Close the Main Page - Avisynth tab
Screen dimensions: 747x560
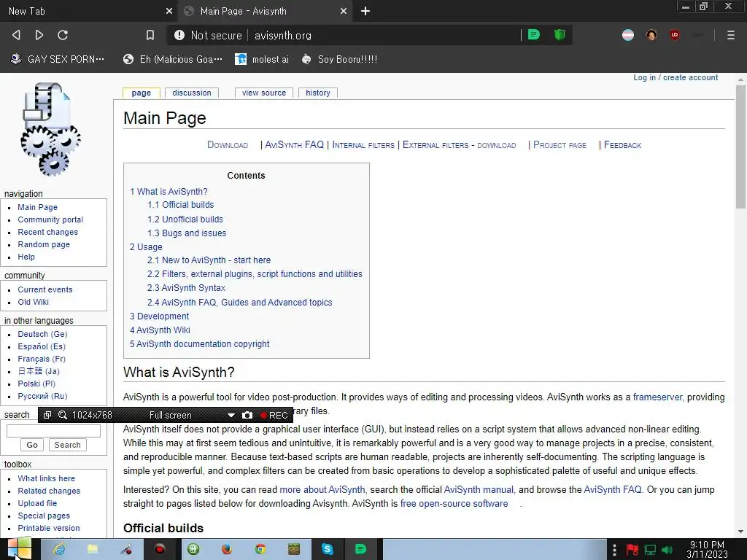point(343,11)
